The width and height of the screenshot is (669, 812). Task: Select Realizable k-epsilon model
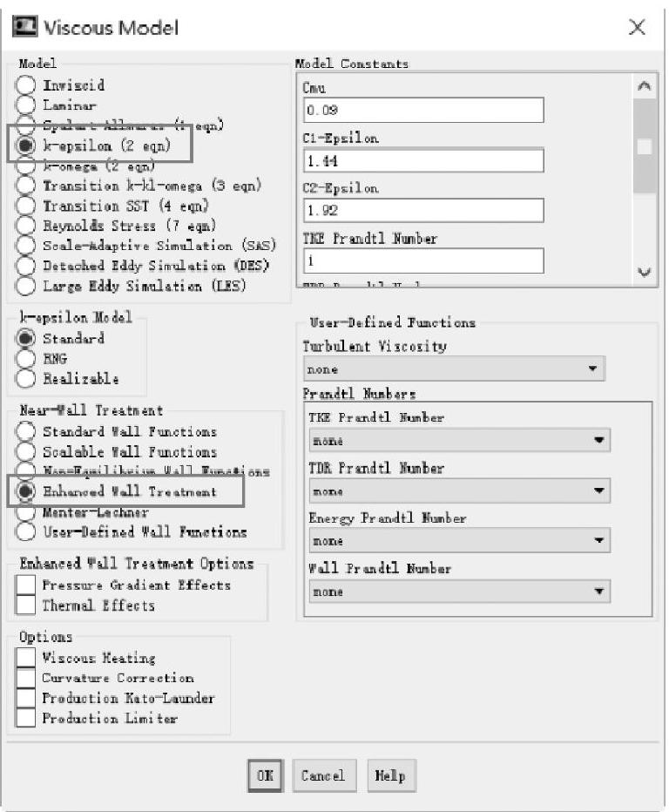[25, 378]
